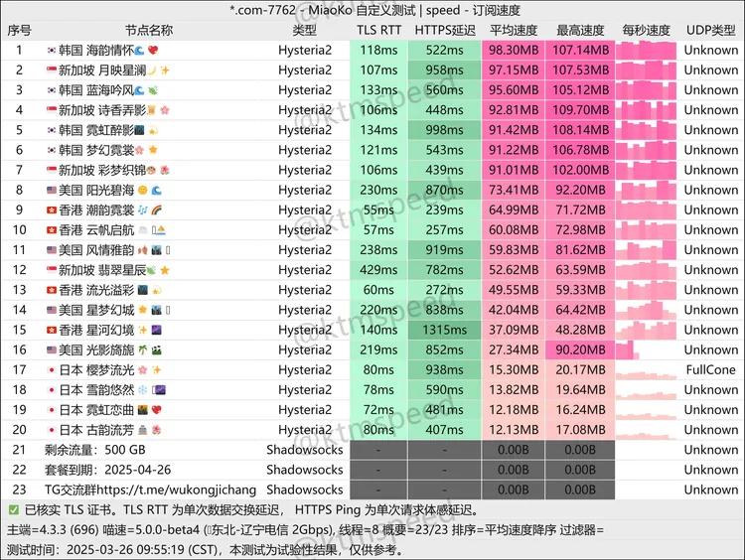This screenshot has height=560, width=745.
Task: Click the Japan flag beside 樱梦流光
Action: pyautogui.click(x=51, y=369)
